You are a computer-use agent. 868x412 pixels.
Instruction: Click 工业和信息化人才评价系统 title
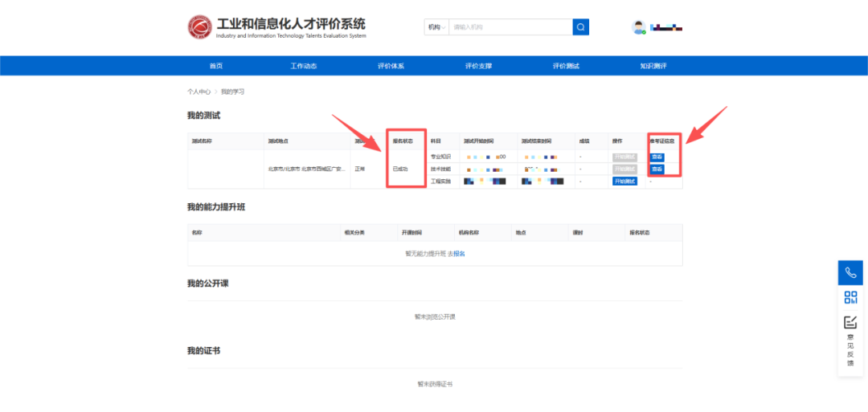coord(291,24)
